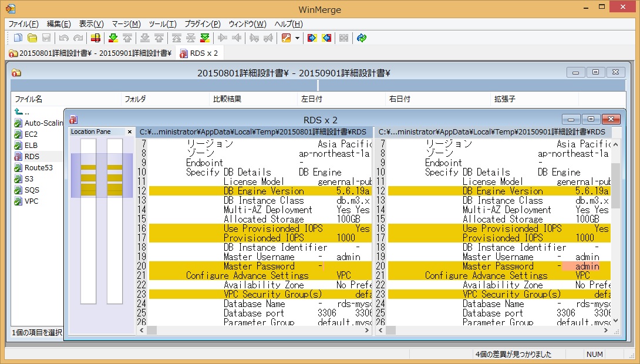
Task: Sort by 左日付 column header
Action: click(x=342, y=99)
